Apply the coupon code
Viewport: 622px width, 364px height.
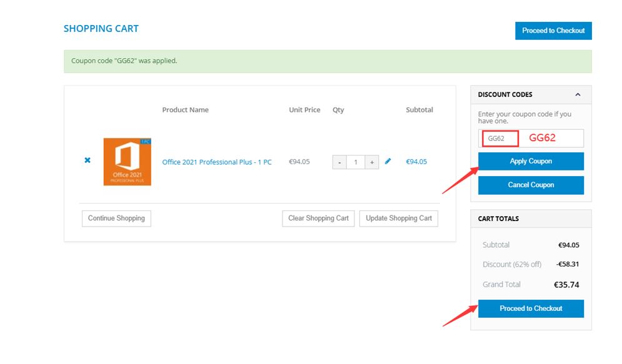coord(531,161)
